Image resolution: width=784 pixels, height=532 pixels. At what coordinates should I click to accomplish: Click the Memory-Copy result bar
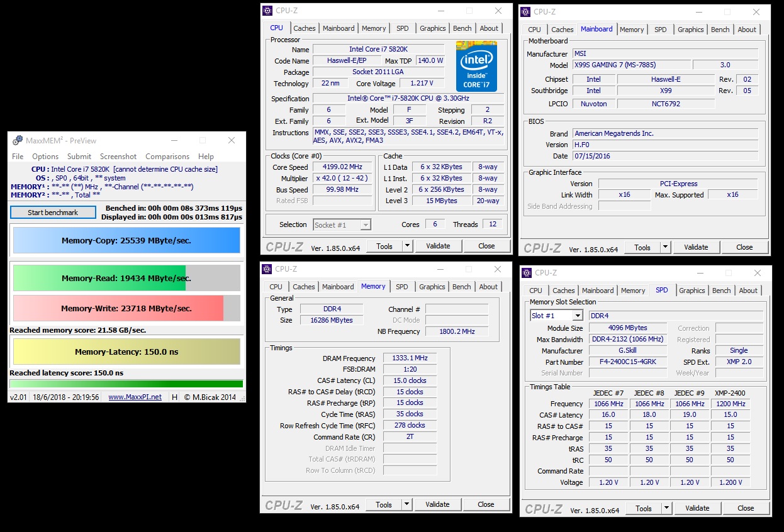(x=126, y=240)
